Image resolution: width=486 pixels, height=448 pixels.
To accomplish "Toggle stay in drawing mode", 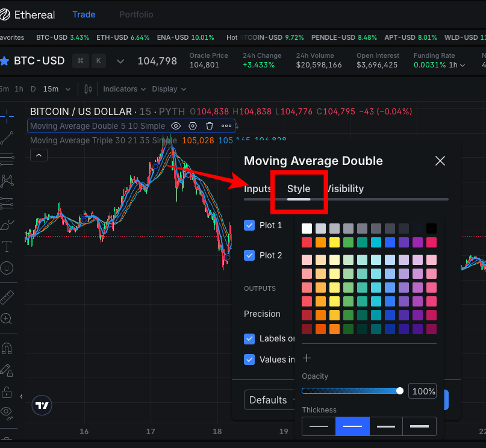I will (x=7, y=370).
